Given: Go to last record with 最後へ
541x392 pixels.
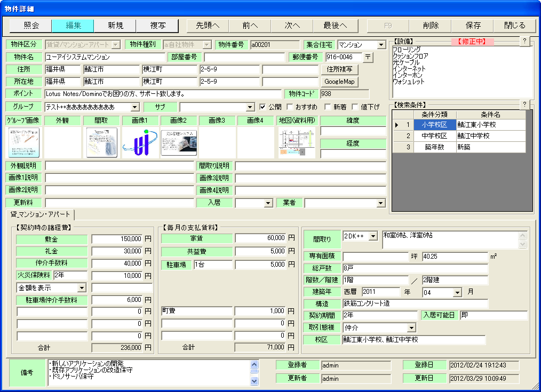Looking at the screenshot, I should (x=336, y=26).
